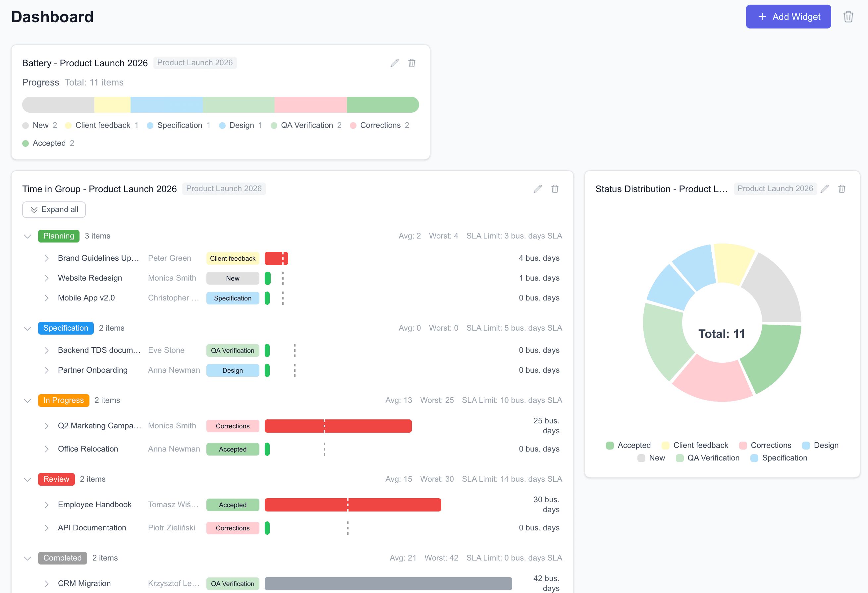Open the edit pencil on Time in Group widget
Viewport: 868px width, 593px height.
click(538, 189)
